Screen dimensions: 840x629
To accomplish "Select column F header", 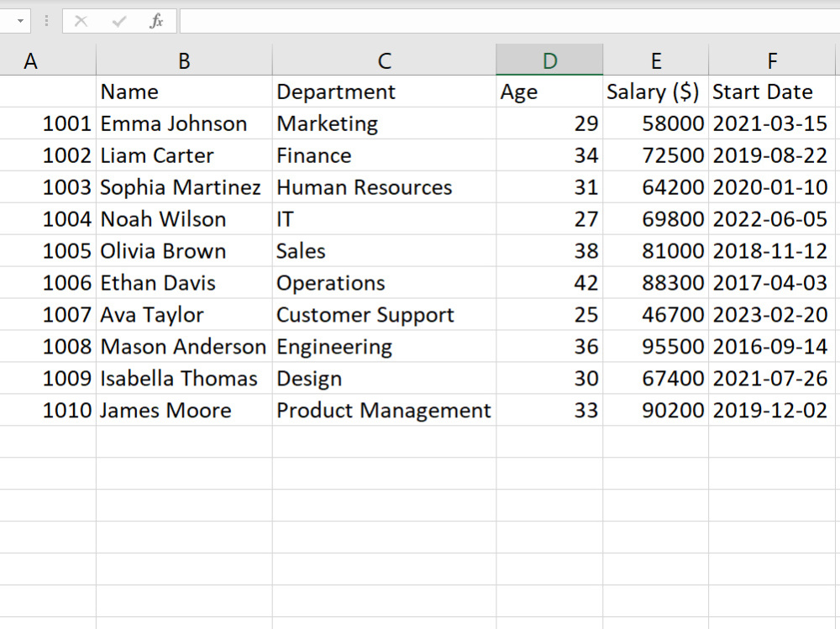I will point(772,60).
